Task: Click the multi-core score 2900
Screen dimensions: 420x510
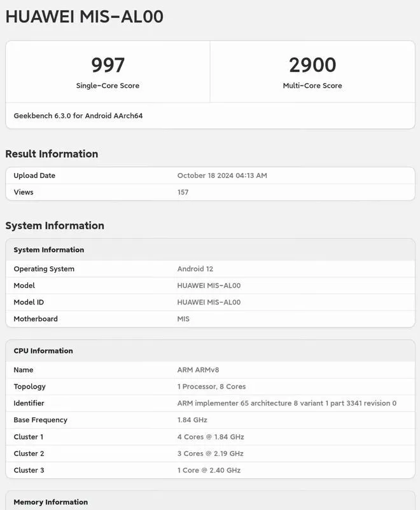Action: [312, 65]
